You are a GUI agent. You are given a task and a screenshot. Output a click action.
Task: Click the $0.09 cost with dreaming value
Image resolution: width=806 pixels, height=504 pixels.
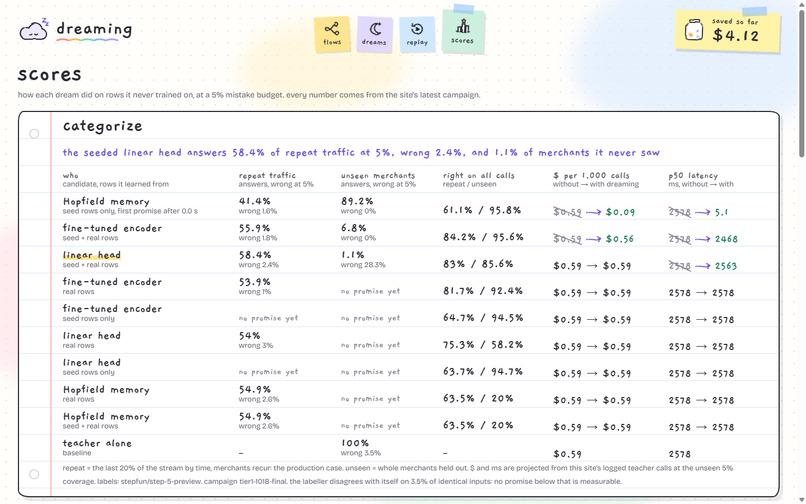pyautogui.click(x=620, y=212)
